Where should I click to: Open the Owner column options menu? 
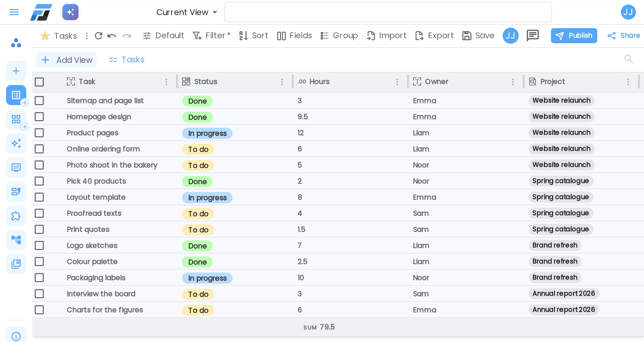(513, 82)
